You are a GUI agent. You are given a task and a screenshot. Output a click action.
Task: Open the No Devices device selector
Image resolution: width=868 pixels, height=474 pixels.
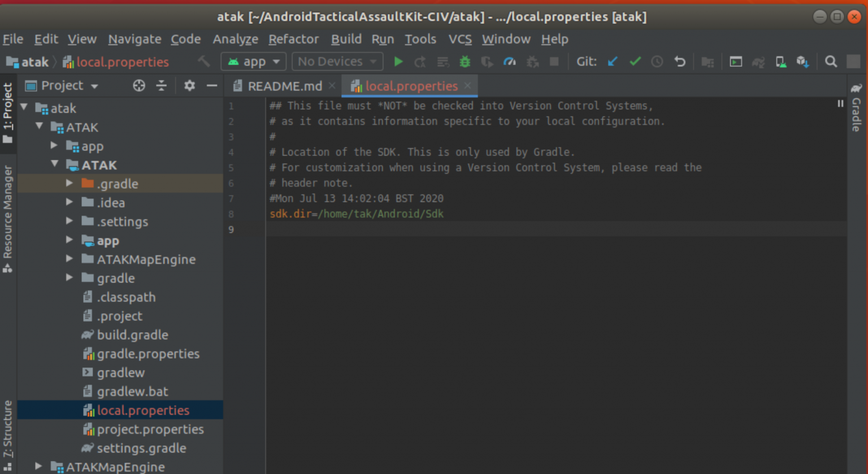point(337,61)
